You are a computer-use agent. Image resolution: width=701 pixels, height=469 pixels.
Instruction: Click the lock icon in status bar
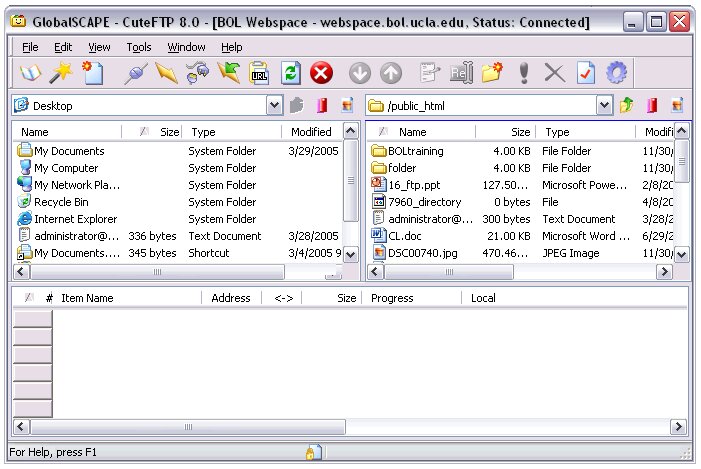(x=313, y=452)
